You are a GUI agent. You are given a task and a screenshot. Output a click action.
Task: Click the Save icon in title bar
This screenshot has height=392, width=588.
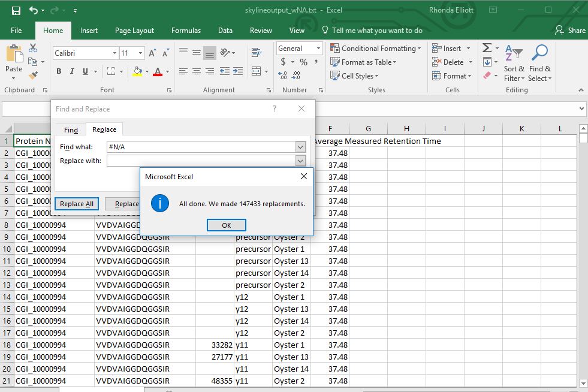tap(16, 11)
